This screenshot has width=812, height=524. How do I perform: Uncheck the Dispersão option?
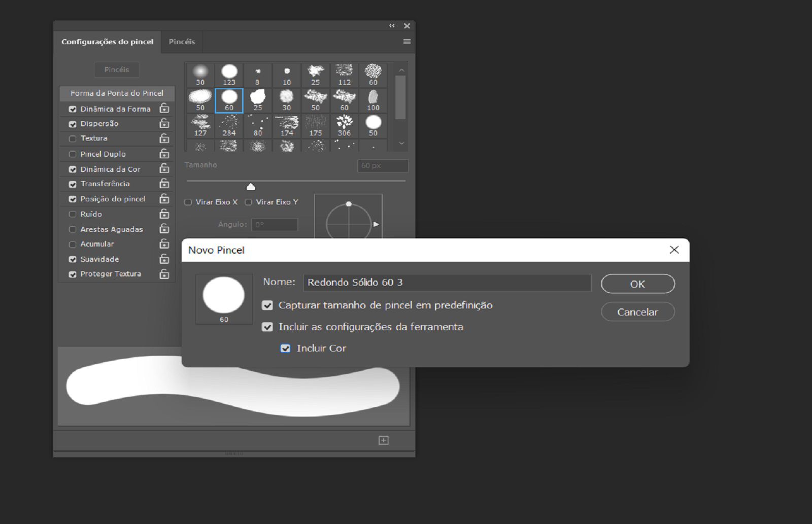73,124
